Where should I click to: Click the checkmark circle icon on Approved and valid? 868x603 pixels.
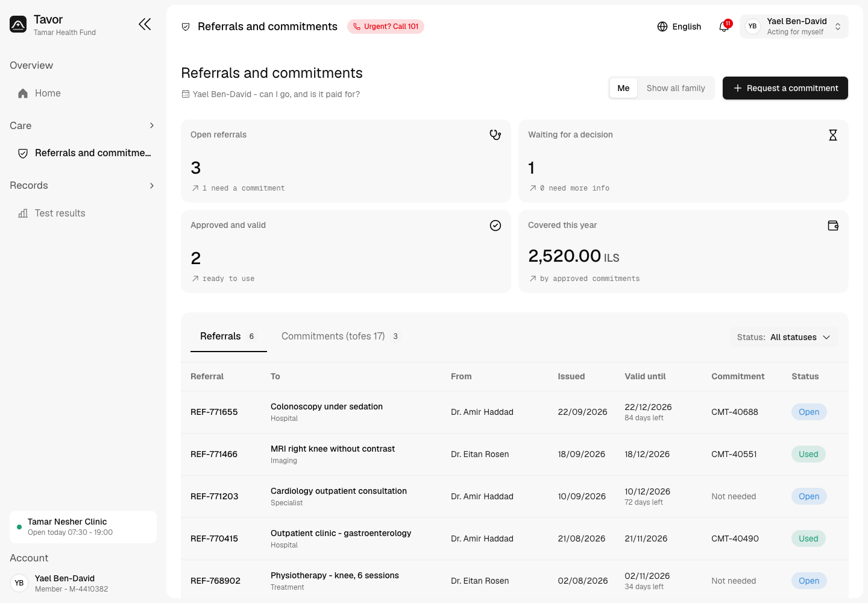point(495,226)
